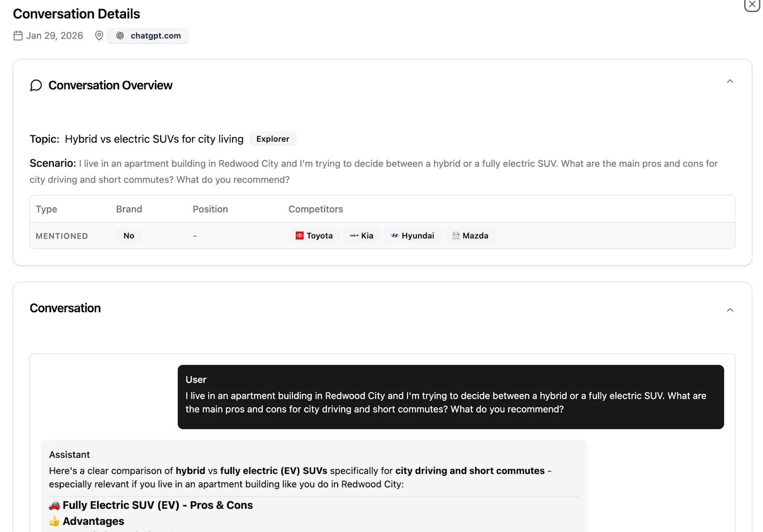The height and width of the screenshot is (532, 763).
Task: Select the Mazda competitor chip
Action: tap(470, 235)
